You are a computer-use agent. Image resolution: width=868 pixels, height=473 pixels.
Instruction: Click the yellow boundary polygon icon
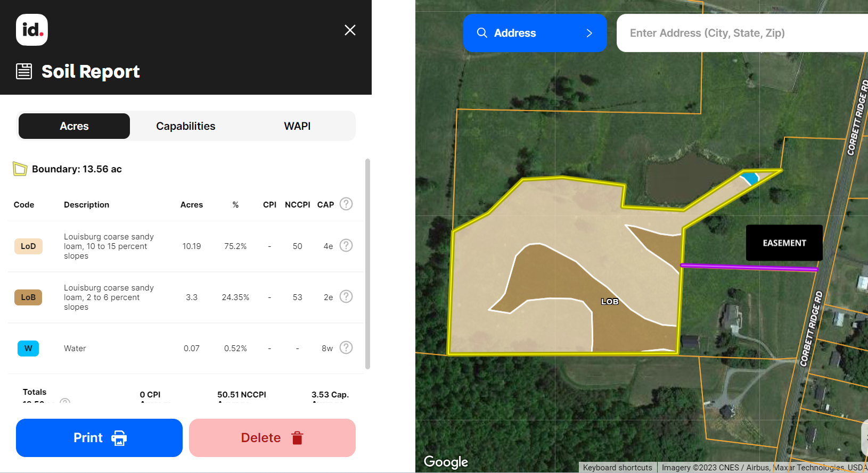(x=20, y=169)
